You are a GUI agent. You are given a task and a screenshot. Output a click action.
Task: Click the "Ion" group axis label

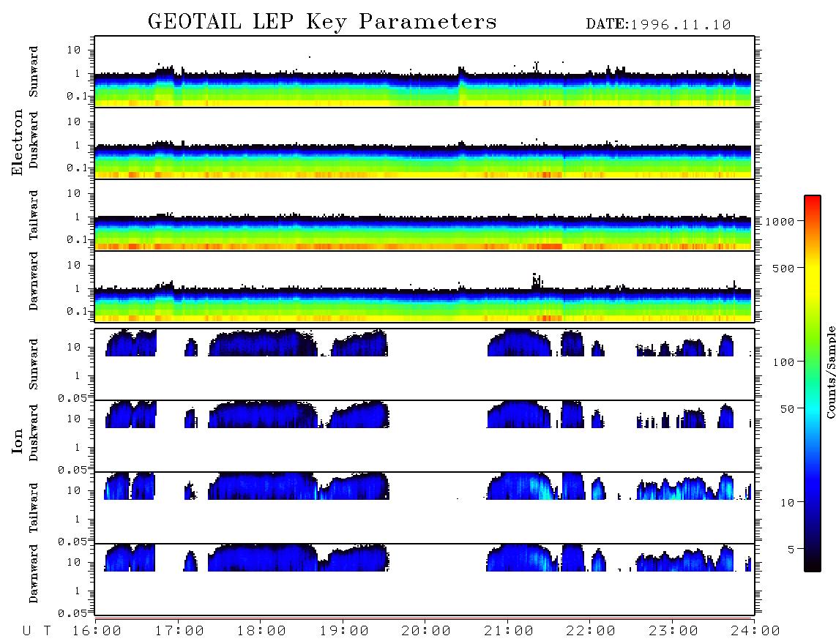(x=18, y=441)
